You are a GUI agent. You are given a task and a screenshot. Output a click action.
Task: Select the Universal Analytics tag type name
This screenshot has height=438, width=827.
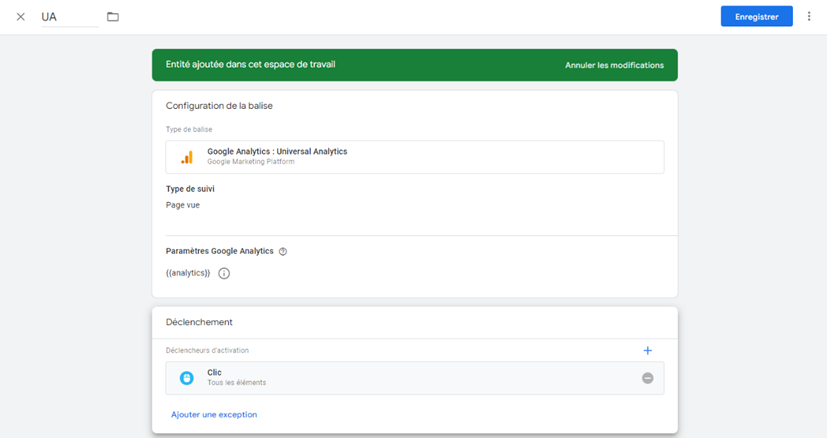click(277, 152)
